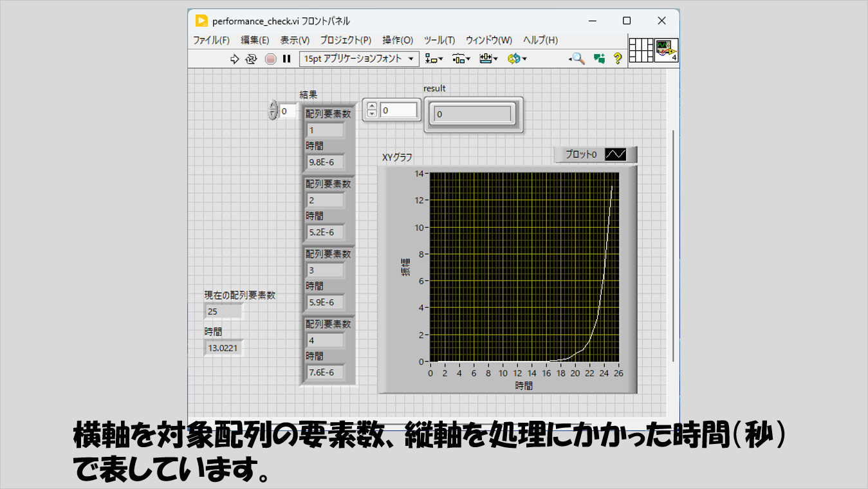Screen dimensions: 868x489
Task: Open the ツール(T) menu
Action: pyautogui.click(x=439, y=40)
